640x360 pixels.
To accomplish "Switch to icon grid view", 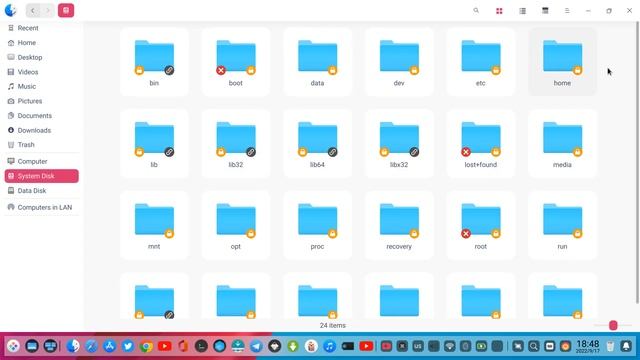I will coord(499,11).
